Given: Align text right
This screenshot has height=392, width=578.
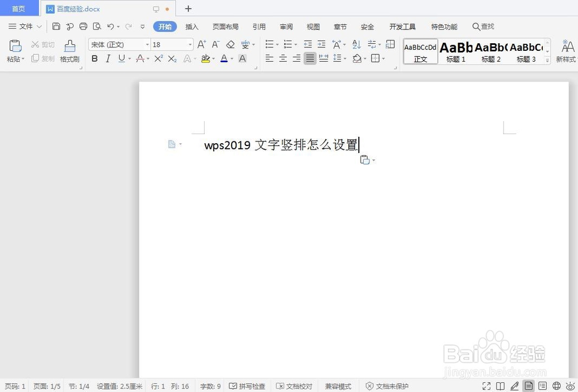Looking at the screenshot, I should [297, 58].
